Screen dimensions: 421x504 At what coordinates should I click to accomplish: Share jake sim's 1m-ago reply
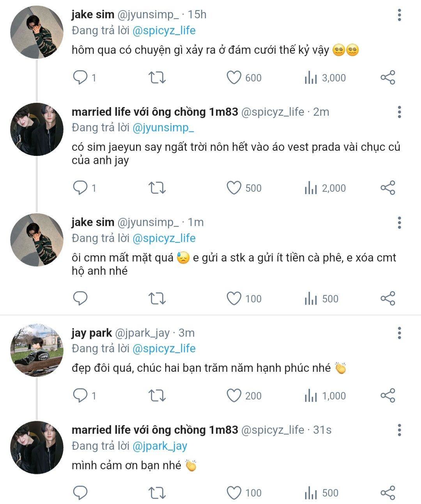[x=387, y=299]
